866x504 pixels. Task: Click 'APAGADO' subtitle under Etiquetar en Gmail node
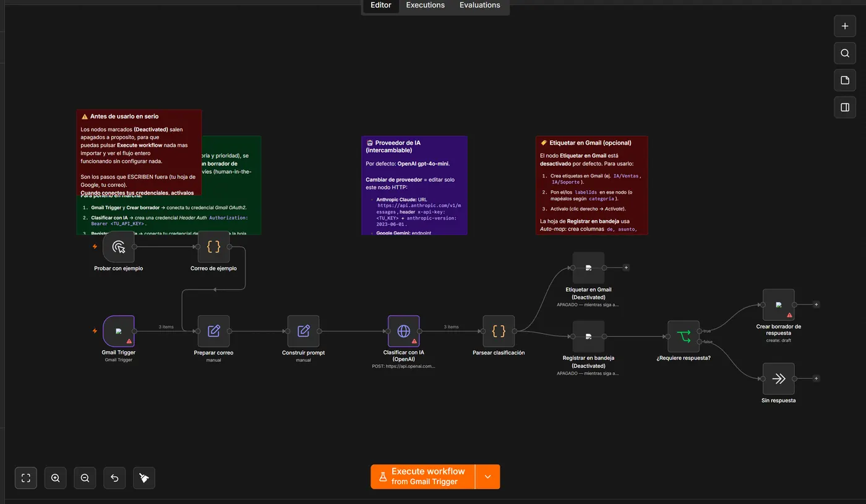click(588, 305)
